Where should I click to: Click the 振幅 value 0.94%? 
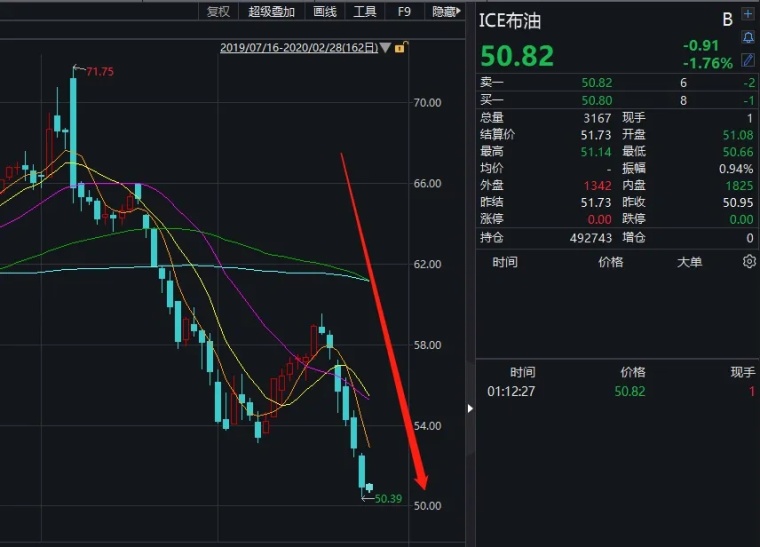tap(736, 169)
